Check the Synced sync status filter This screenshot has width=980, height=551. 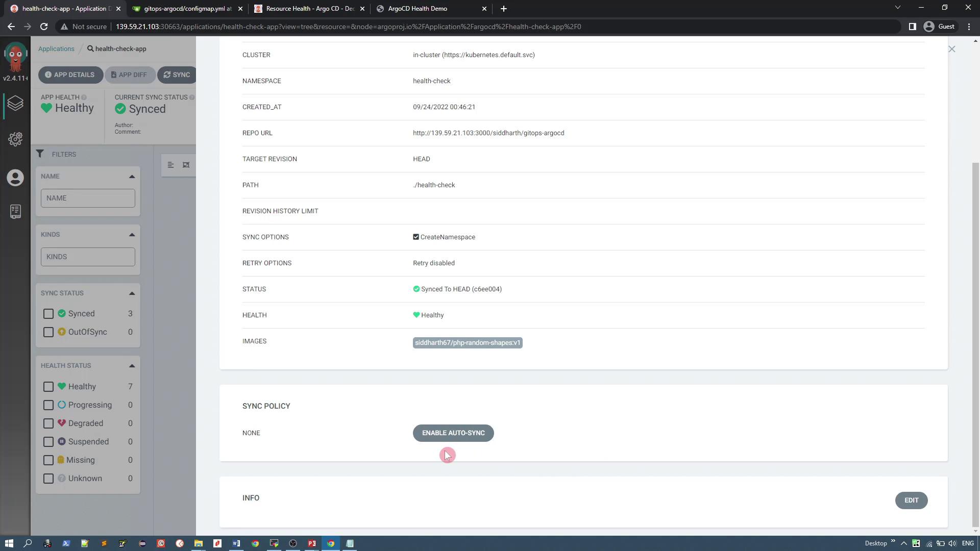tap(48, 314)
